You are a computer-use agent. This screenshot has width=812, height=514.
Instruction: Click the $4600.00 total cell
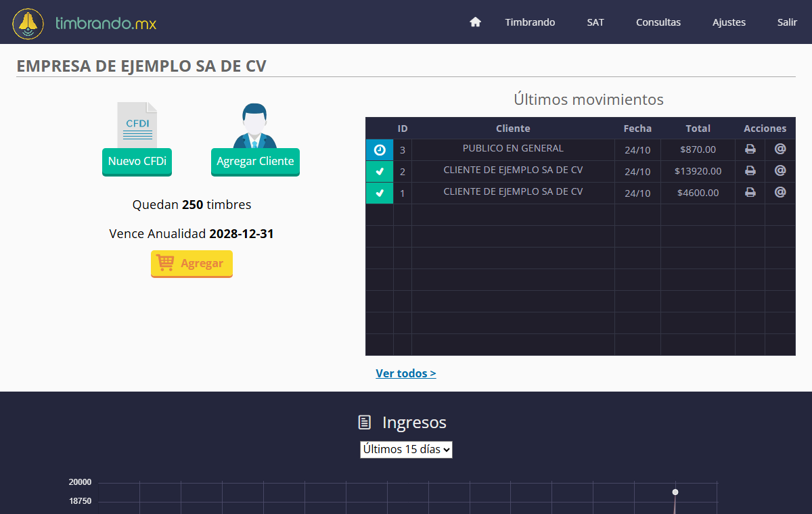pos(698,193)
